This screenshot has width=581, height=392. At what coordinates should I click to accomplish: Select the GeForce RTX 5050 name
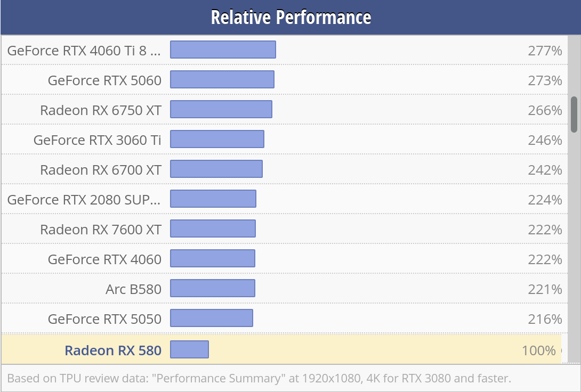tap(104, 319)
